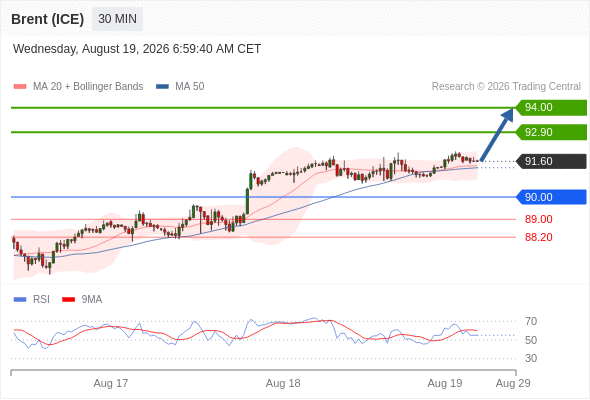Screen dimensions: 590x400
Task: Click the RSI 70 level axis label
Action: [x=531, y=321]
